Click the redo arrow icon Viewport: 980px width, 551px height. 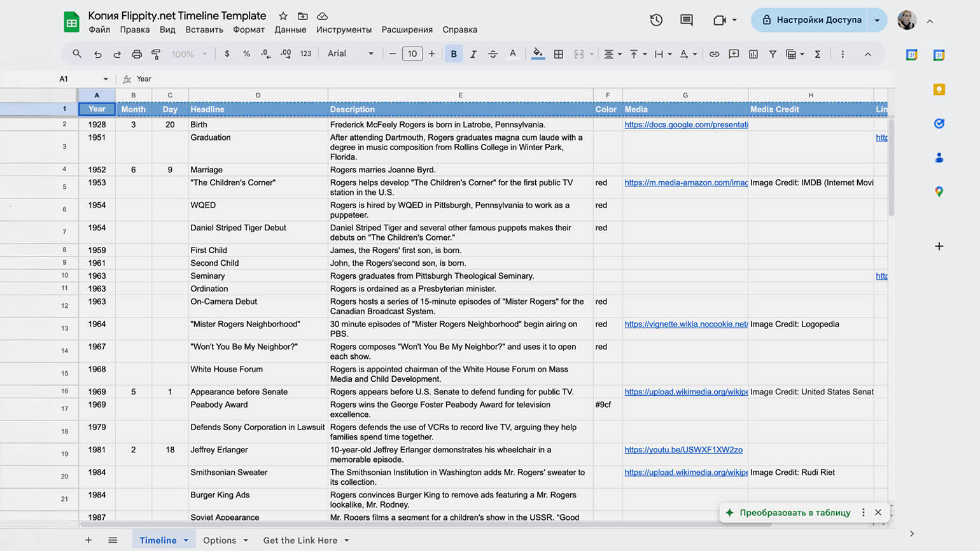coord(117,54)
